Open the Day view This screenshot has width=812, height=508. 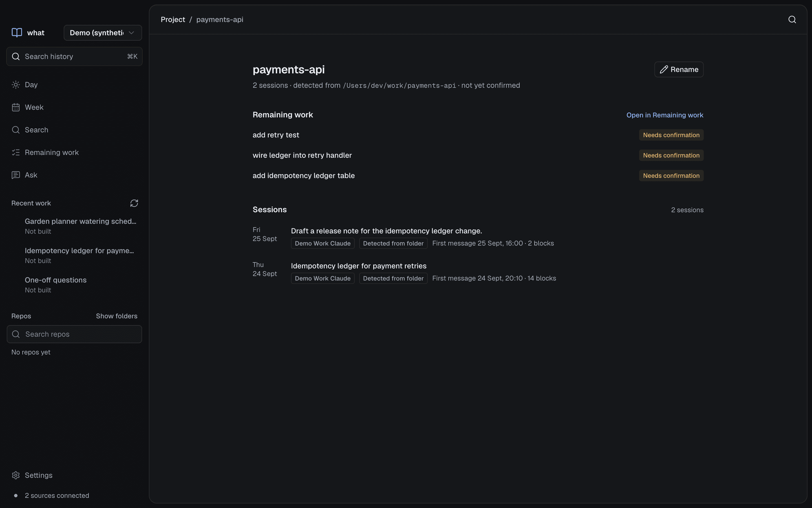(x=74, y=85)
